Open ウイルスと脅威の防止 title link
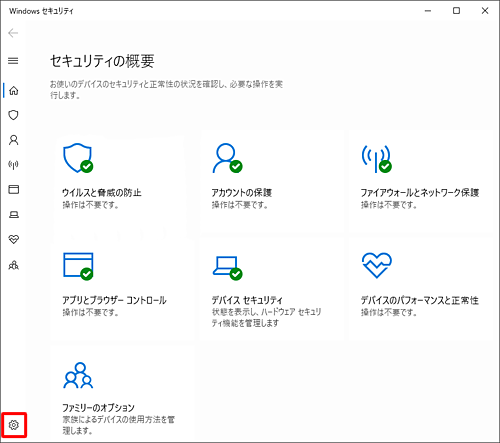 click(102, 192)
